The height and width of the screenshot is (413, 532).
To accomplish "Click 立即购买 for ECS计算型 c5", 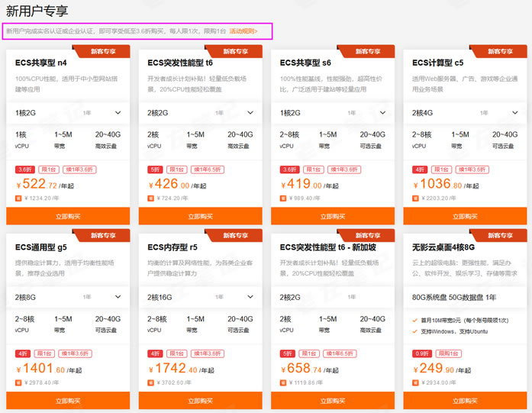I will [x=465, y=216].
